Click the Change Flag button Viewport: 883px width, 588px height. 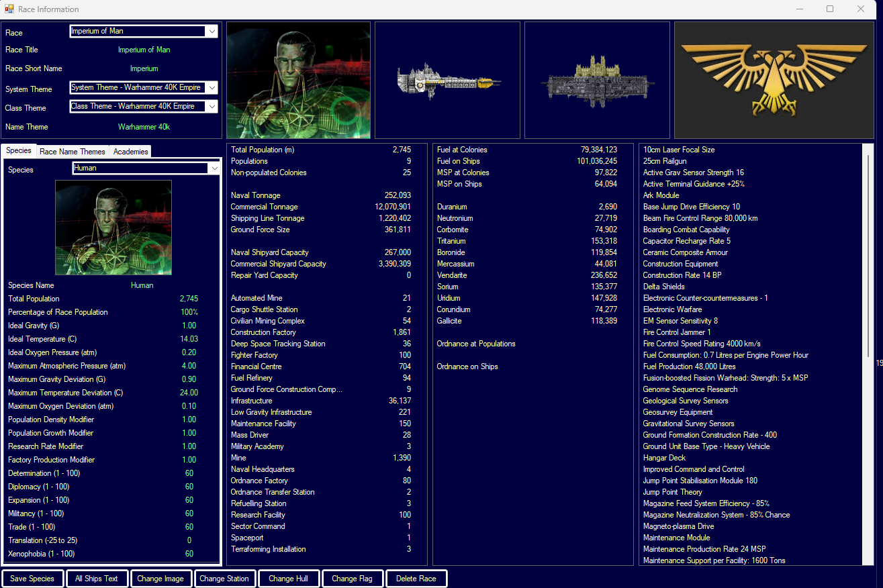coord(353,579)
